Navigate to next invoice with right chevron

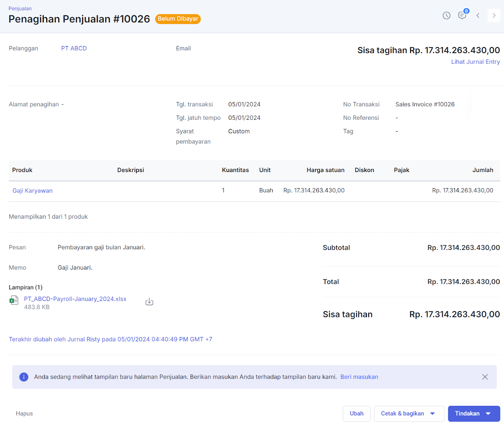[494, 15]
